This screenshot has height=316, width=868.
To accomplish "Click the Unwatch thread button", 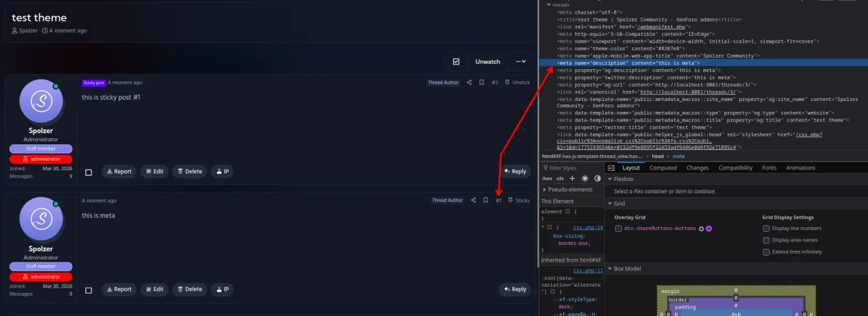I will click(488, 62).
